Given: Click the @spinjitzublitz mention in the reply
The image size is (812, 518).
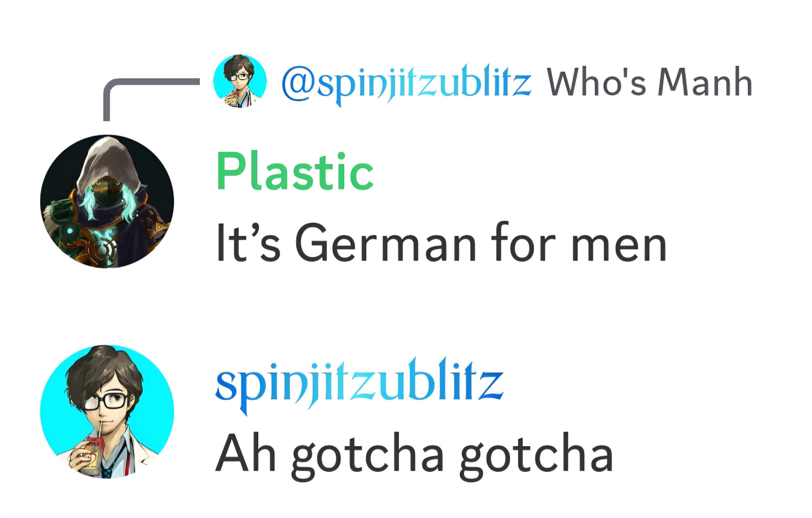Looking at the screenshot, I should (x=406, y=83).
